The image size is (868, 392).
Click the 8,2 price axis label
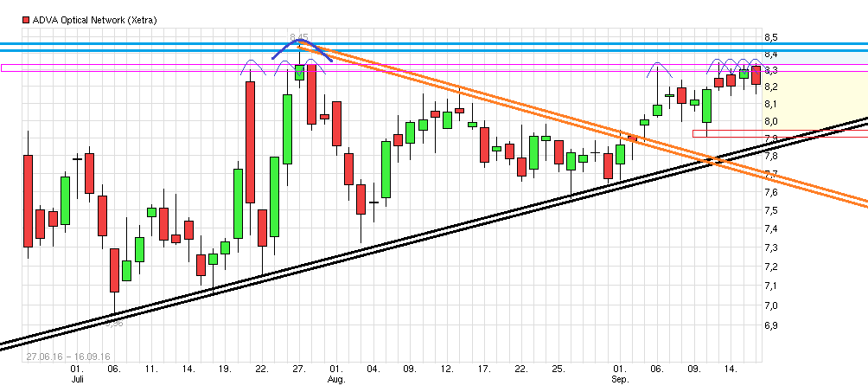pyautogui.click(x=770, y=87)
